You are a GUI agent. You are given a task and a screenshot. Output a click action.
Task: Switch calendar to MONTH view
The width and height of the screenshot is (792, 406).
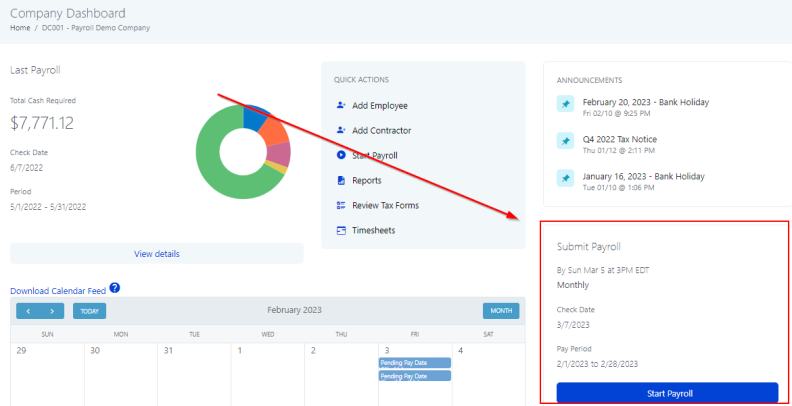tap(501, 311)
